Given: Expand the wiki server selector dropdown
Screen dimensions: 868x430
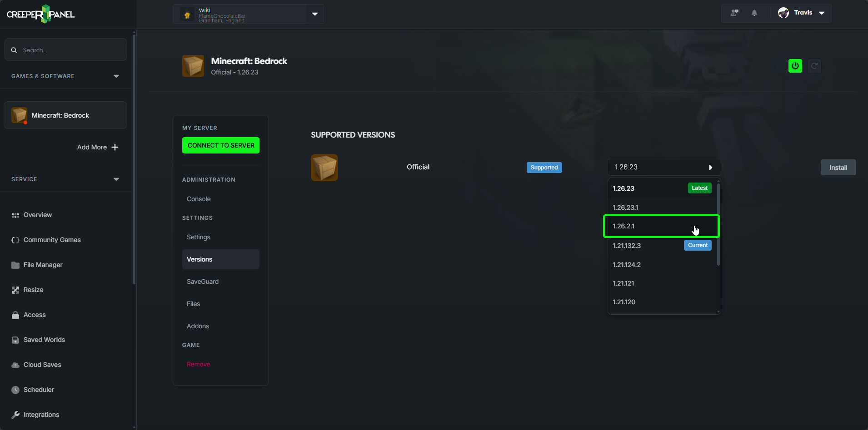Looking at the screenshot, I should (x=315, y=14).
